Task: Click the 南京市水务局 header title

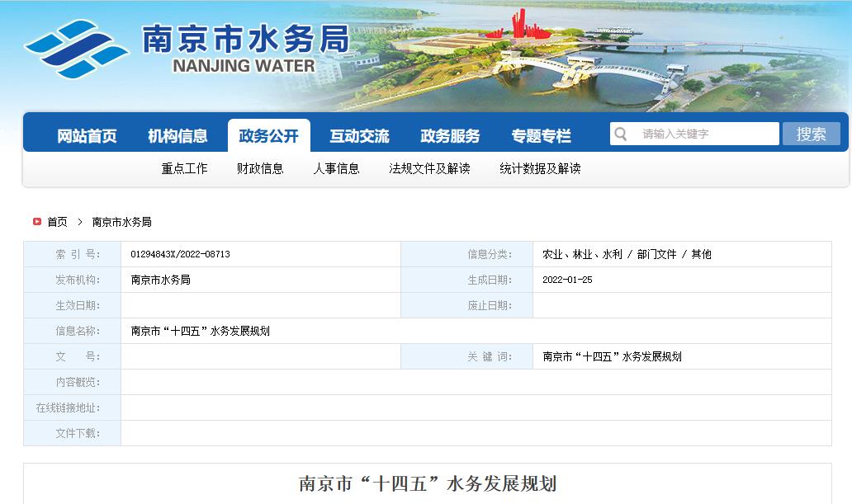Action: (245, 40)
